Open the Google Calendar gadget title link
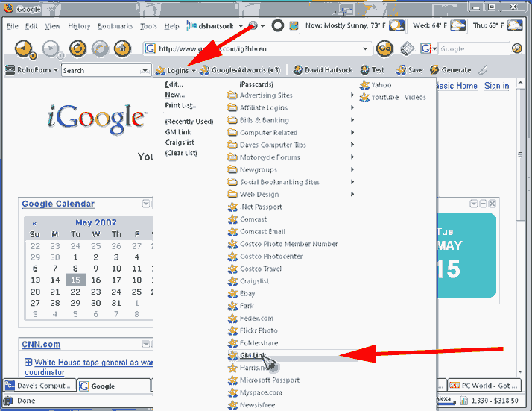532x411 pixels. coord(58,204)
